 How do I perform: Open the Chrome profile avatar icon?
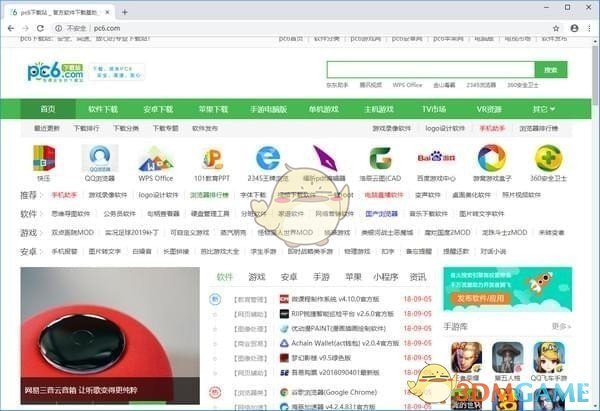tap(574, 28)
